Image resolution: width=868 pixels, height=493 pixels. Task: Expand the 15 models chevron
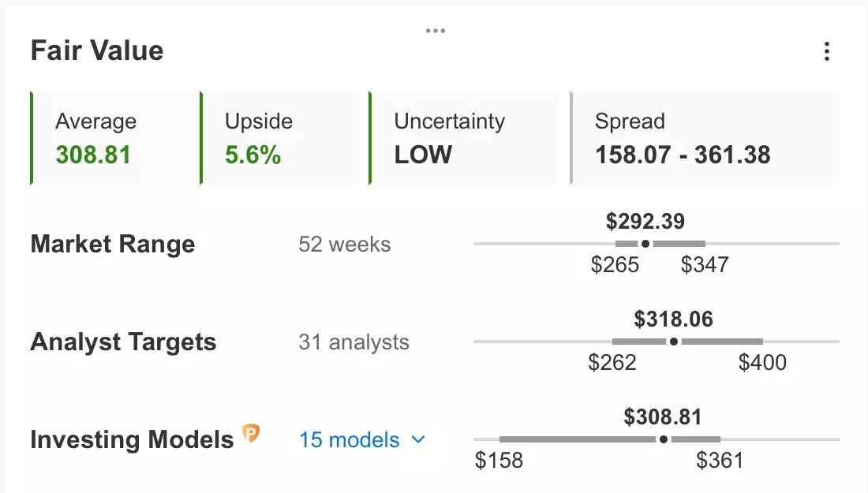[x=418, y=440]
